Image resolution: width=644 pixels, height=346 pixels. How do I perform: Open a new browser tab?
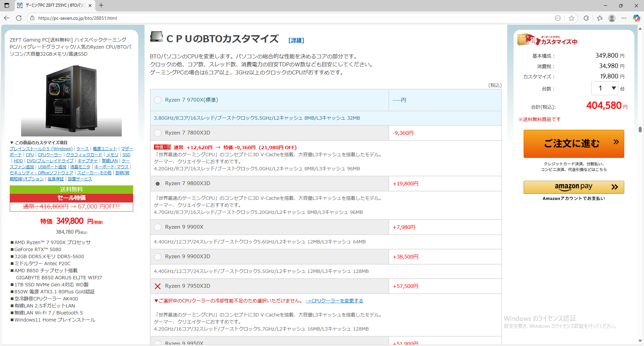pyautogui.click(x=101, y=5)
